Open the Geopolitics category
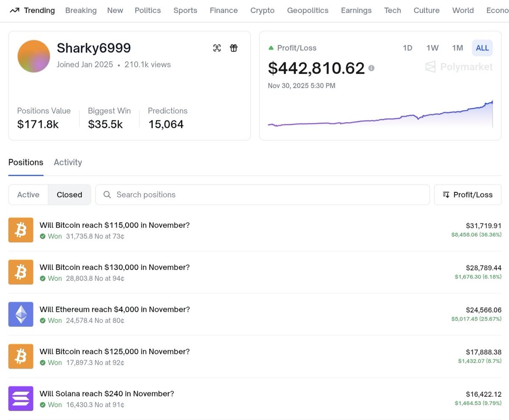The width and height of the screenshot is (509, 420). click(308, 10)
